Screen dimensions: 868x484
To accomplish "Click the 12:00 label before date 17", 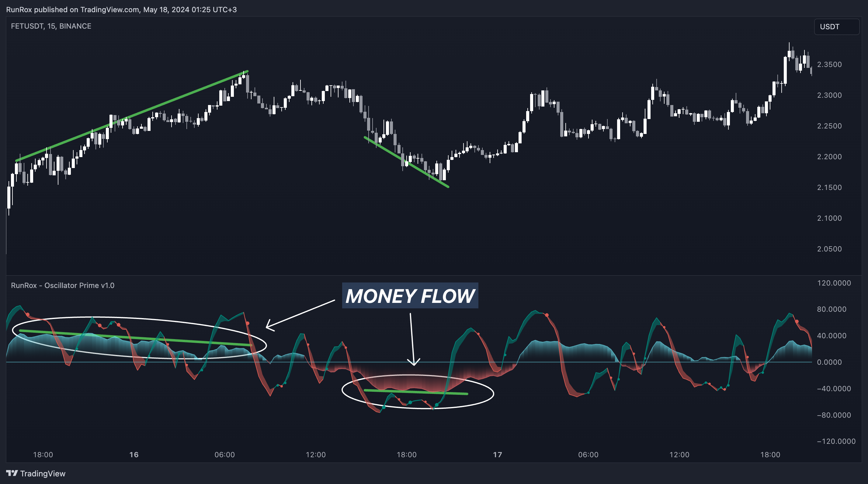I will 316,455.
